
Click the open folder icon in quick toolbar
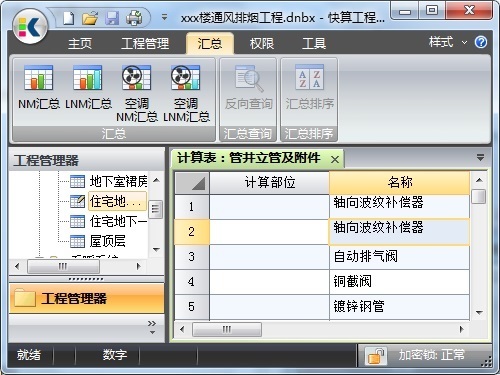coord(90,18)
